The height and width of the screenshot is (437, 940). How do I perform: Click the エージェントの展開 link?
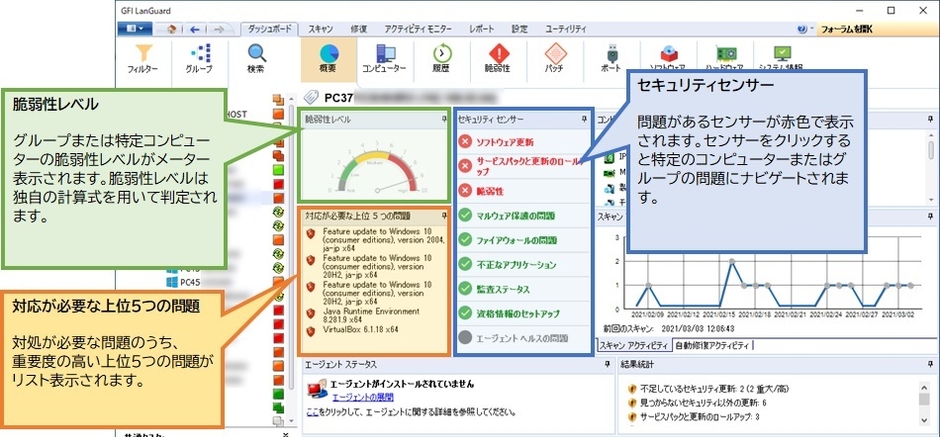point(363,397)
